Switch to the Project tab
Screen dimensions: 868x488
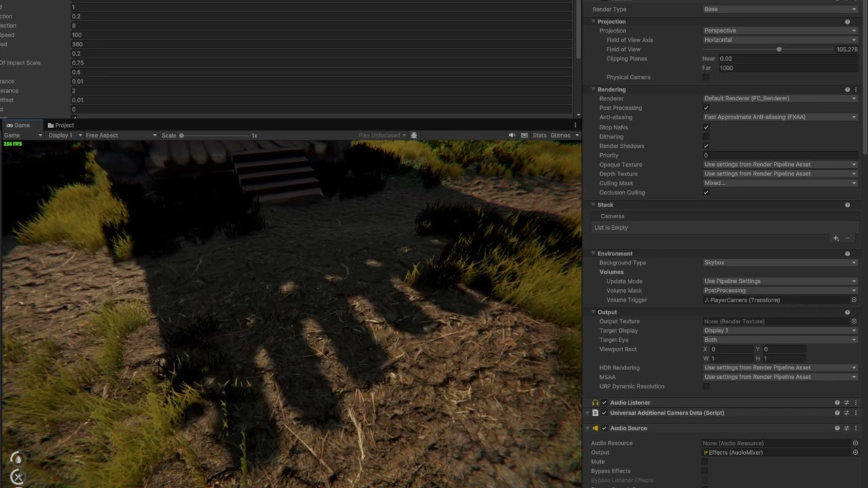(x=62, y=125)
